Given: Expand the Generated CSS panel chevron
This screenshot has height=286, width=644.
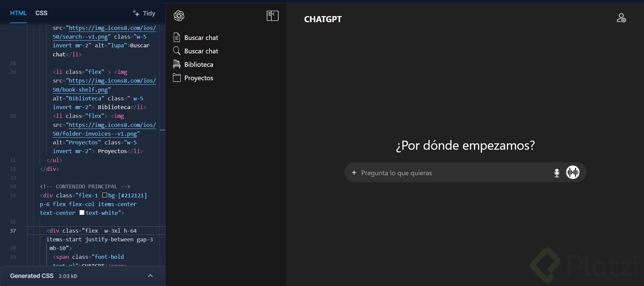Looking at the screenshot, I should [150, 276].
